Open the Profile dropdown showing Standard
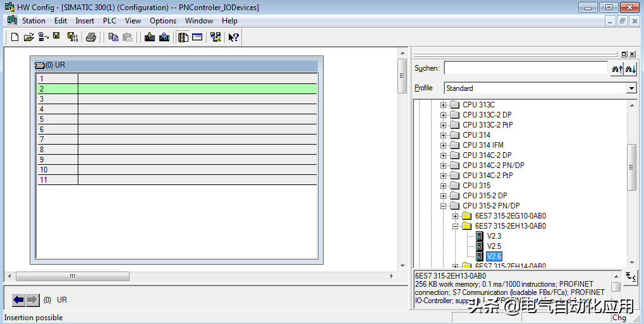 (631, 88)
